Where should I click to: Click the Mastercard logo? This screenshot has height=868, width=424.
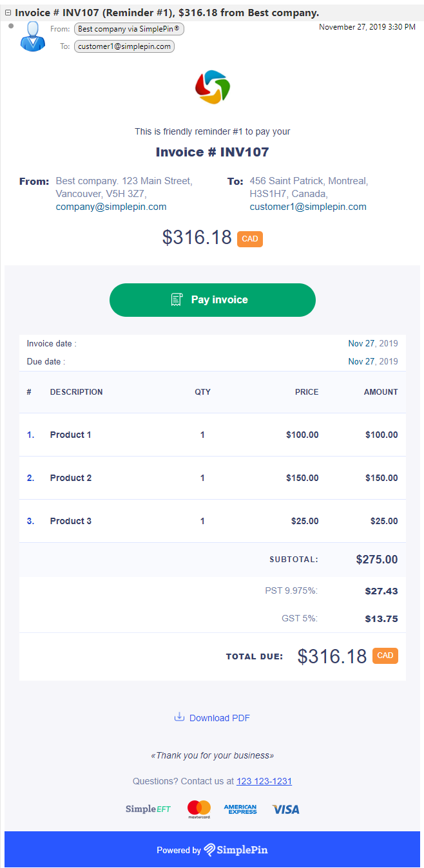pyautogui.click(x=199, y=809)
